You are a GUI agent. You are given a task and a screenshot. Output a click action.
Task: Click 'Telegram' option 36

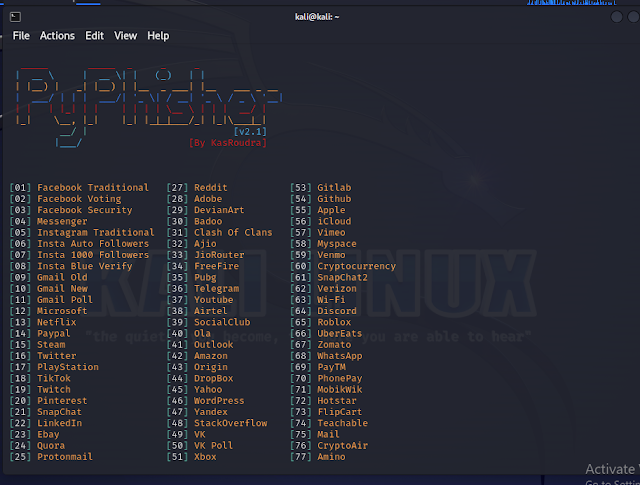(216, 289)
